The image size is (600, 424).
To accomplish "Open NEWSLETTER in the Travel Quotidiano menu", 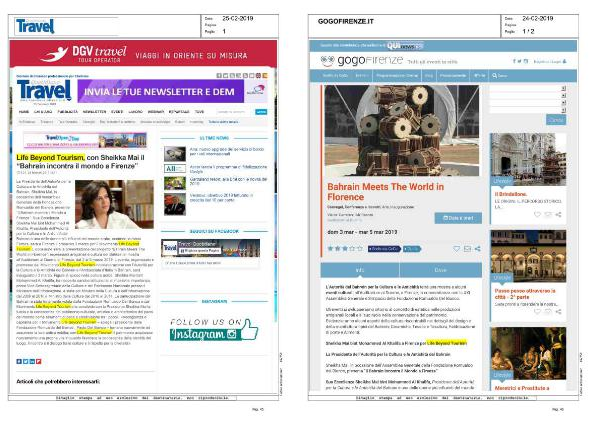I will [95, 112].
